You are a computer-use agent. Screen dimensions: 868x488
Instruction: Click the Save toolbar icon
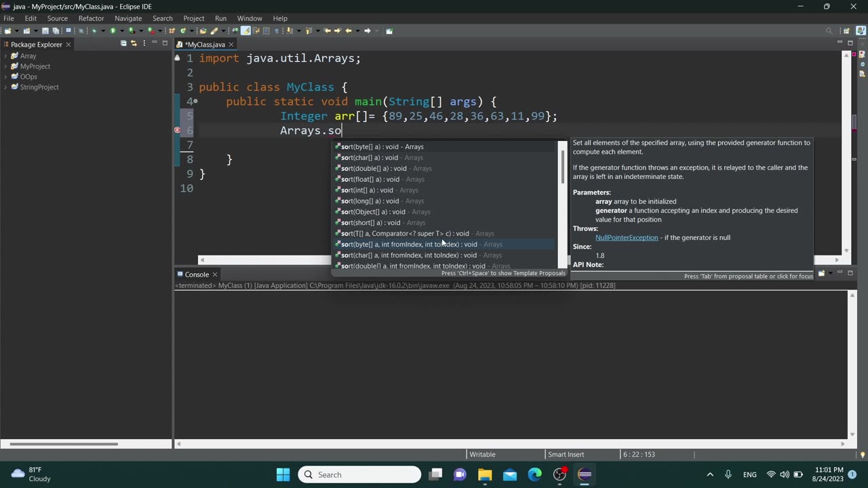[45, 30]
